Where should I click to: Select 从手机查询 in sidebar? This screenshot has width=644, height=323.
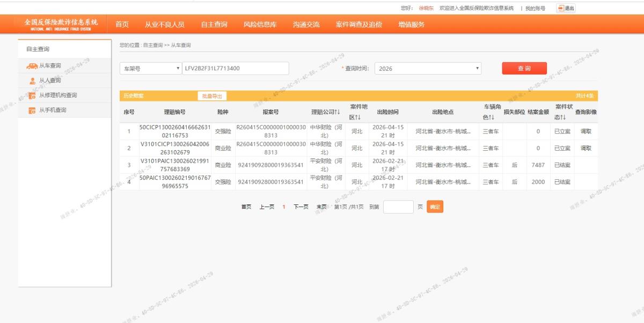pyautogui.click(x=64, y=111)
